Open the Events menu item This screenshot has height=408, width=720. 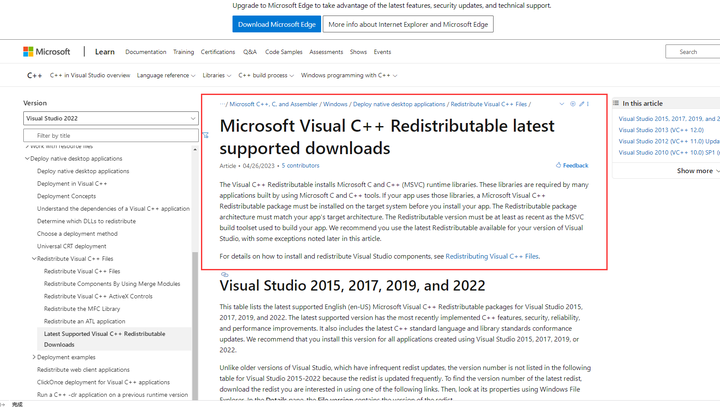click(x=382, y=52)
